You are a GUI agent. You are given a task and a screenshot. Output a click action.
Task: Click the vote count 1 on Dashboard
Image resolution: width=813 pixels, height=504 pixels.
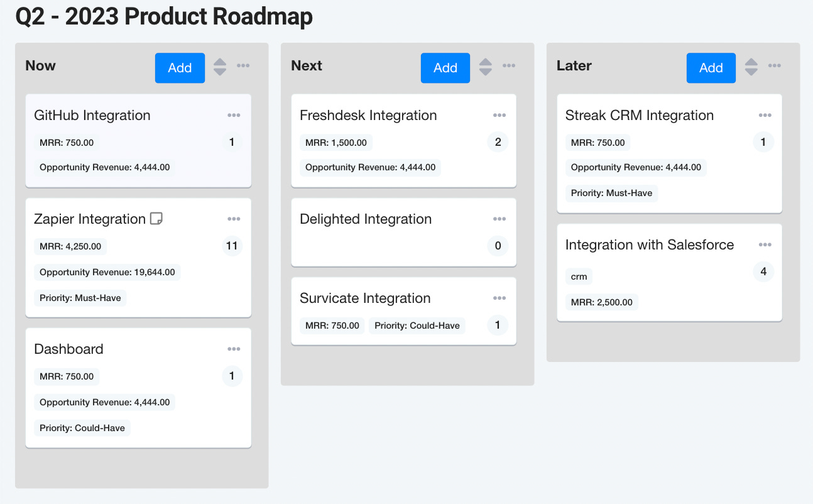pos(232,376)
